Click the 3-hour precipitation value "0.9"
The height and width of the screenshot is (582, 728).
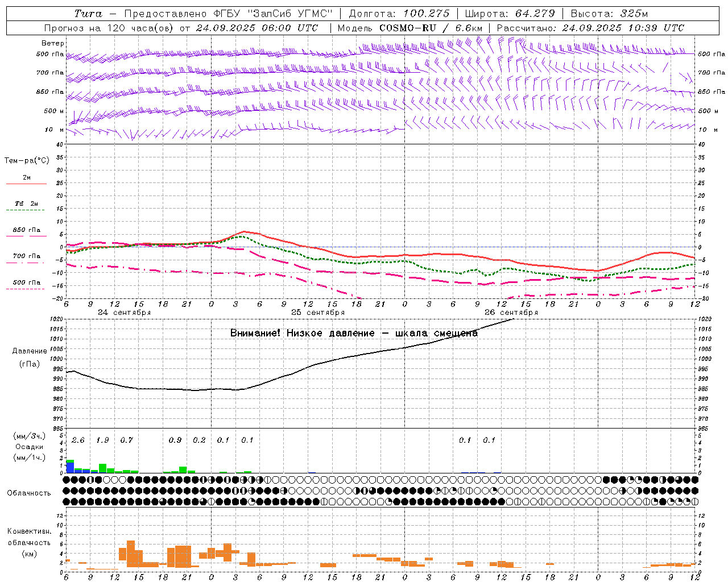(175, 440)
